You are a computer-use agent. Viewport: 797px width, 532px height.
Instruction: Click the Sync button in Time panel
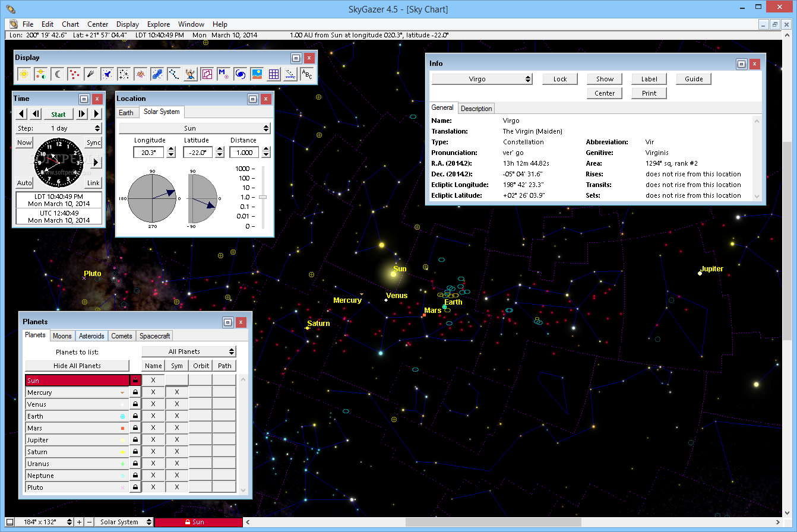click(x=94, y=142)
